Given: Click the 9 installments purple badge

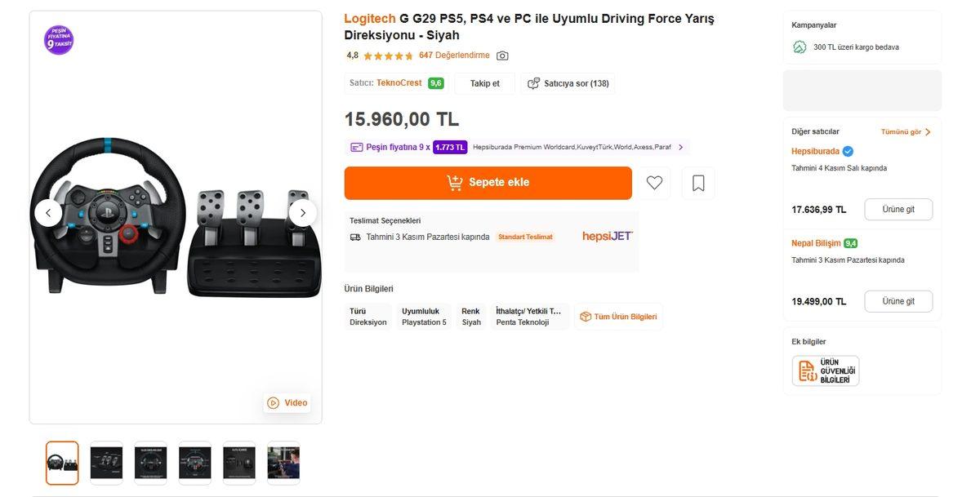Looking at the screenshot, I should point(59,40).
